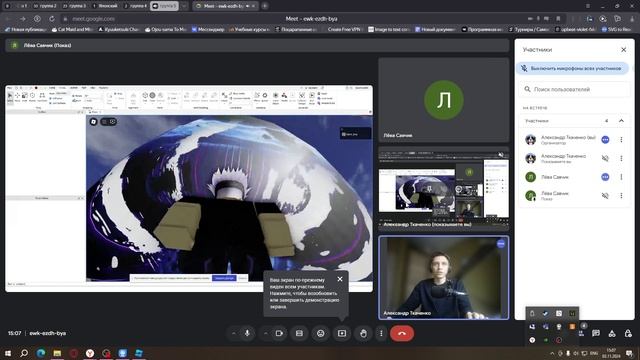Open the Мессенджер bookmark

click(x=208, y=29)
